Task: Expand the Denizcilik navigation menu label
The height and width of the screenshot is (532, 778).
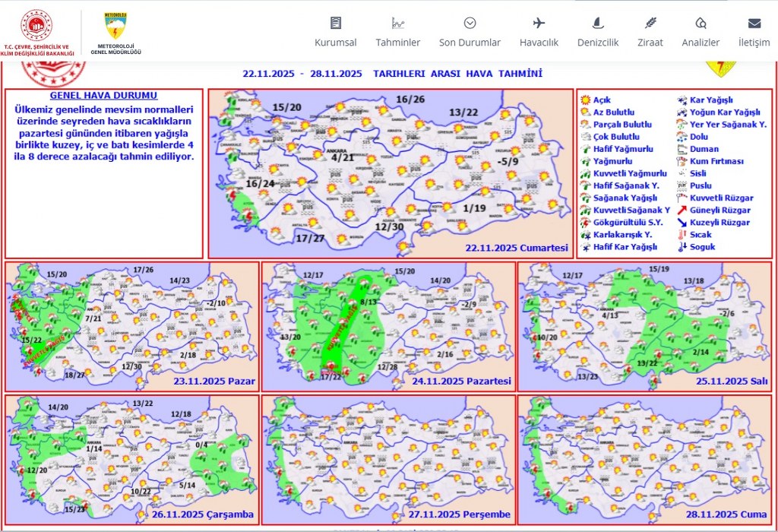Action: click(x=597, y=43)
